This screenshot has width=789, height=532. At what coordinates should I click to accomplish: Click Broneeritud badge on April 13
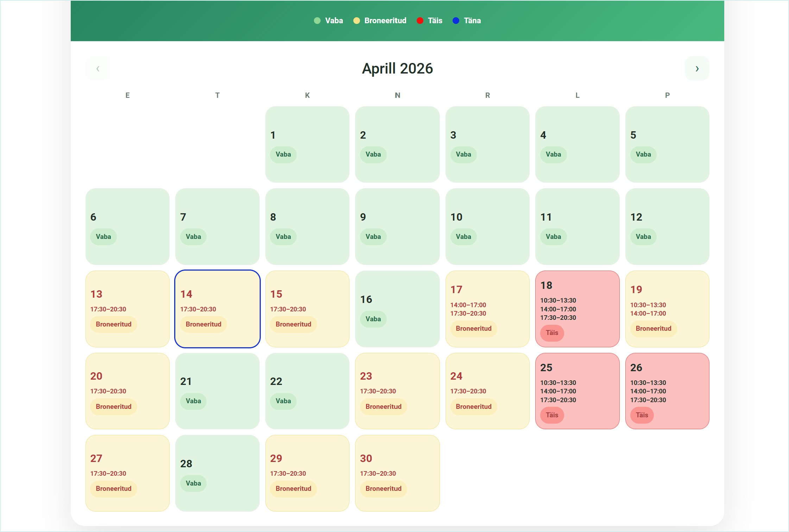coord(113,324)
